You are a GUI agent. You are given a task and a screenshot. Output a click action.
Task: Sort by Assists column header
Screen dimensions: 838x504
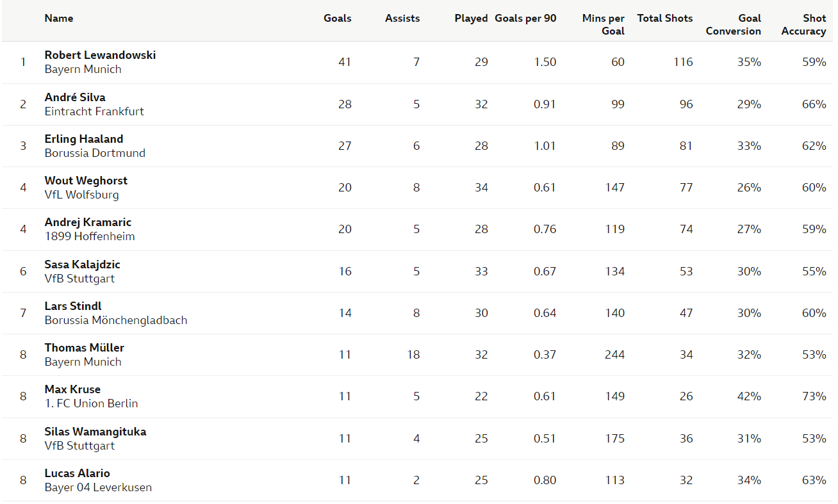click(402, 18)
